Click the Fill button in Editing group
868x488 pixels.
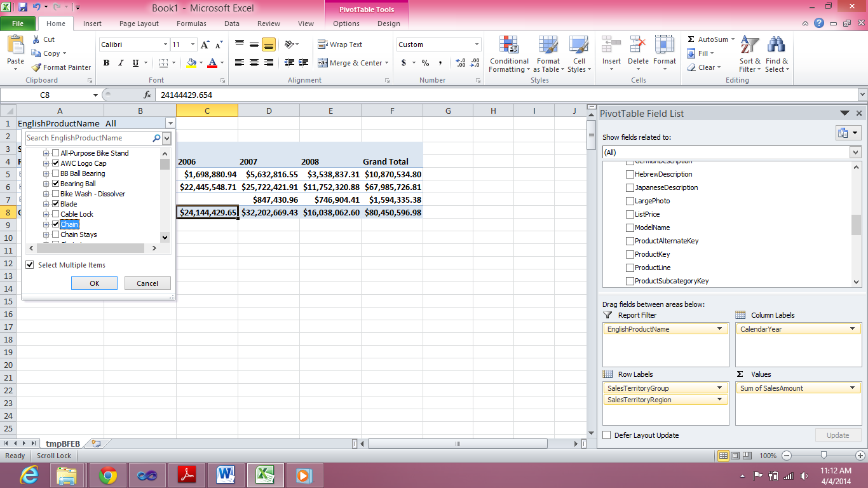click(x=701, y=53)
